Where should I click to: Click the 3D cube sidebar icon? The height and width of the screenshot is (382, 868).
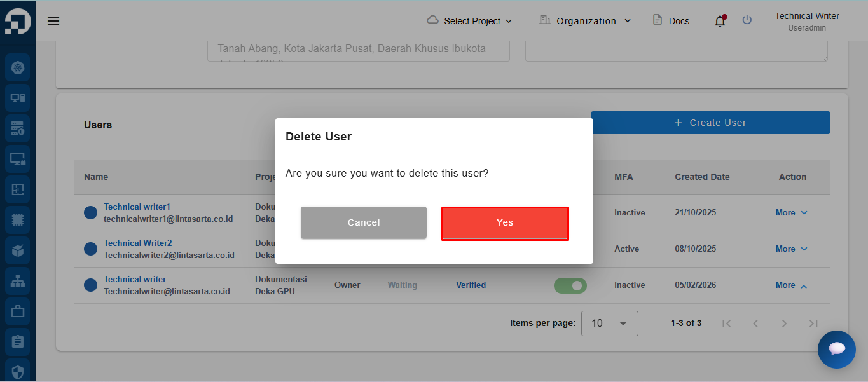coord(18,250)
